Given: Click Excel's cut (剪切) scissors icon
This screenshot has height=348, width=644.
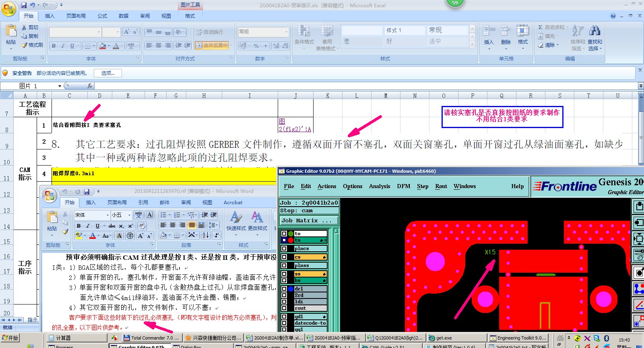Looking at the screenshot, I should (x=24, y=27).
